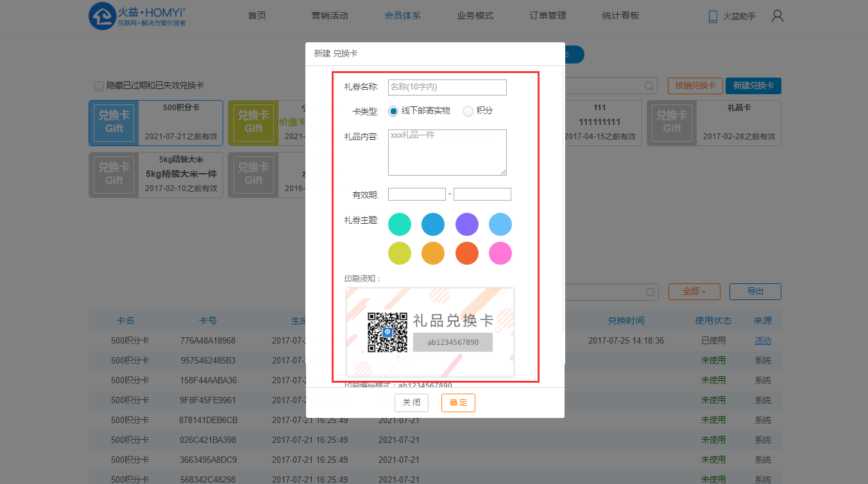Click the 确定 button
The height and width of the screenshot is (484, 868).
[458, 403]
